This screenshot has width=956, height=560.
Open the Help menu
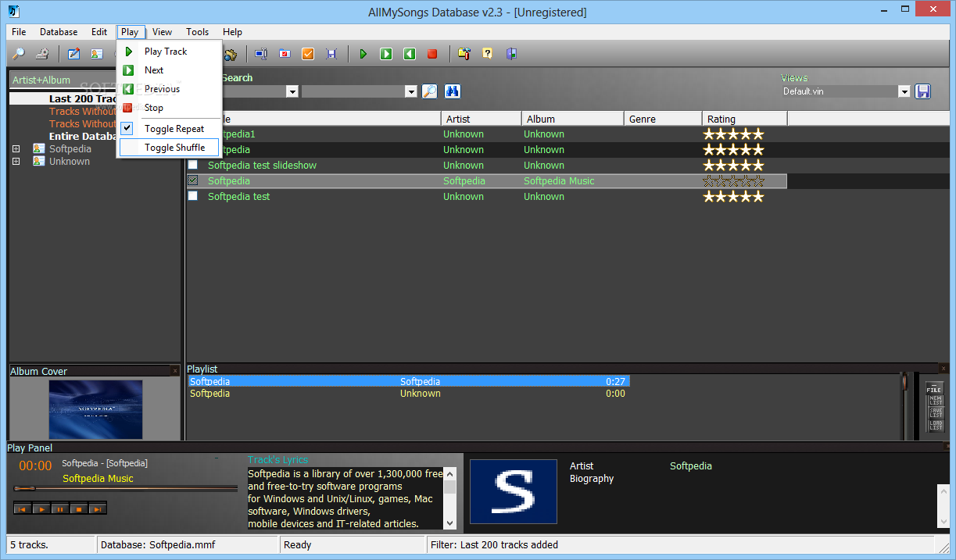point(233,32)
